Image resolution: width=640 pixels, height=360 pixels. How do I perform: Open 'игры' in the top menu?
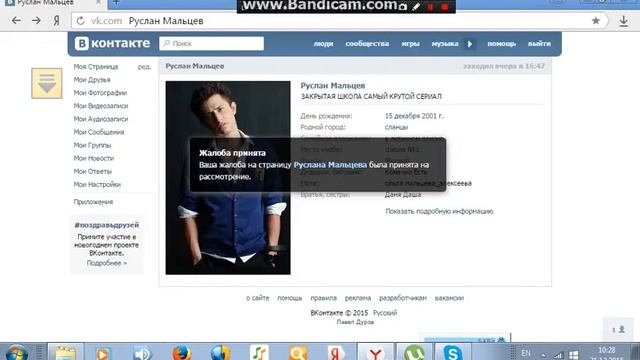coord(410,44)
